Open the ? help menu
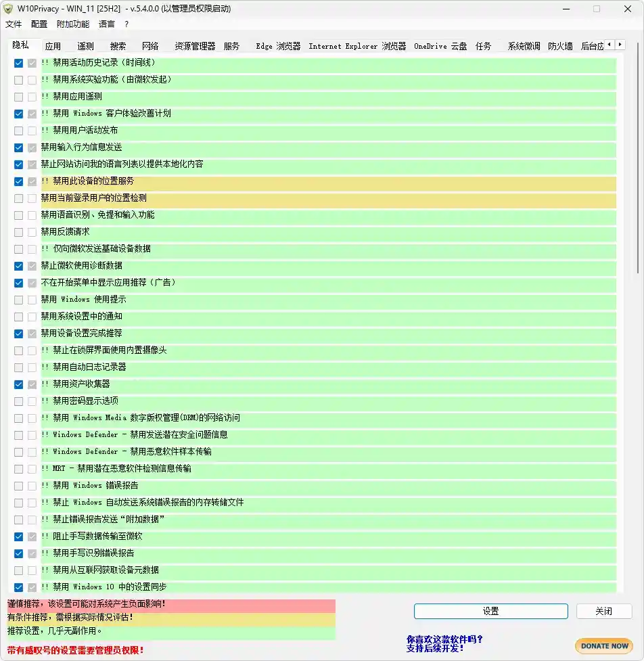Viewport: 644px width, 661px height. (127, 24)
